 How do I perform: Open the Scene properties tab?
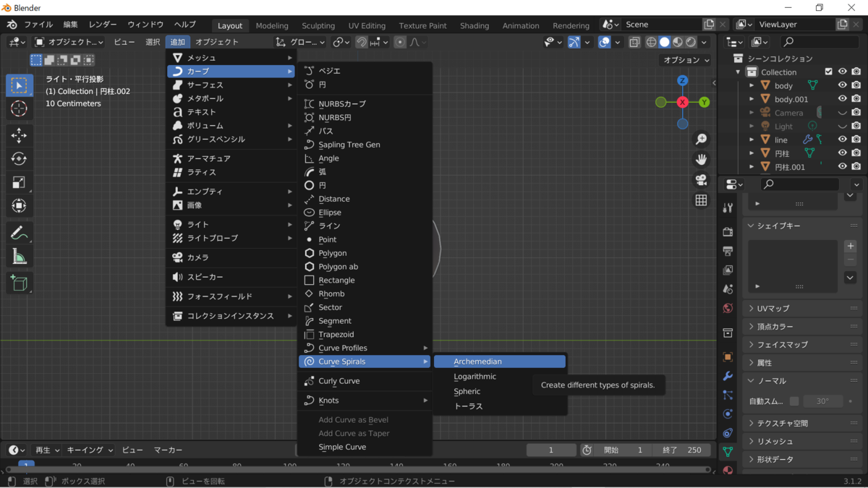(x=728, y=289)
